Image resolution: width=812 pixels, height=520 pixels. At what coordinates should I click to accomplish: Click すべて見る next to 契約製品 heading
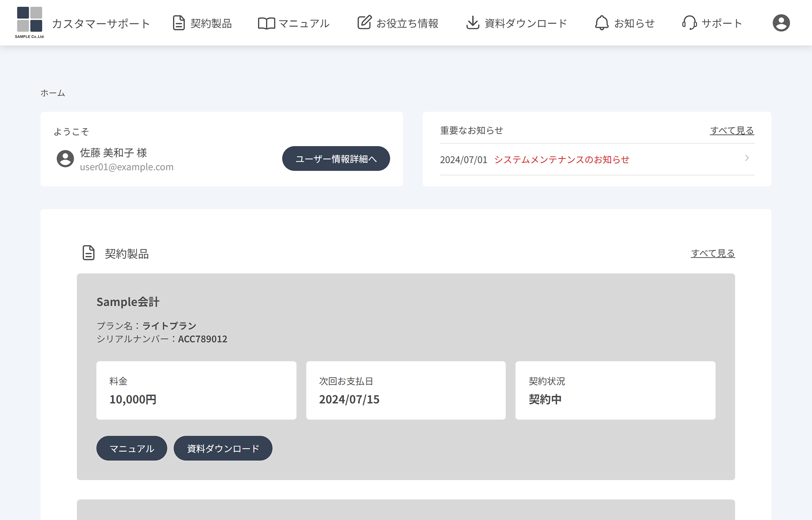point(713,253)
